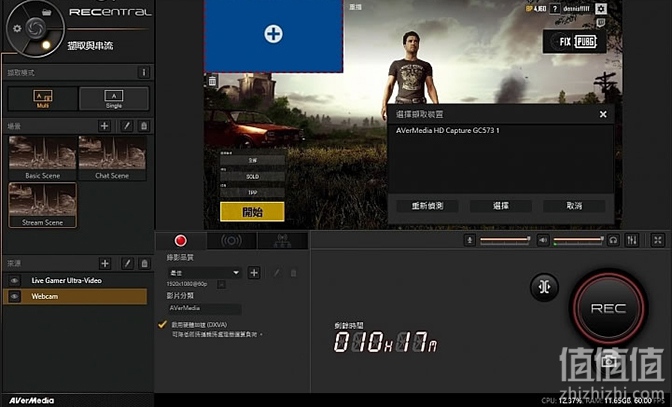The width and height of the screenshot is (672, 407).
Task: Click the small grid icon below blue placeholder
Action: (212, 81)
